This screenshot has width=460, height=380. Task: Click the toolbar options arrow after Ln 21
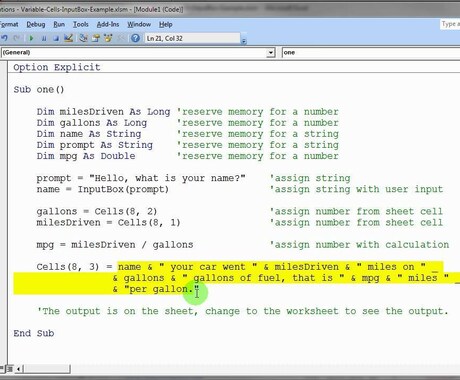(244, 41)
